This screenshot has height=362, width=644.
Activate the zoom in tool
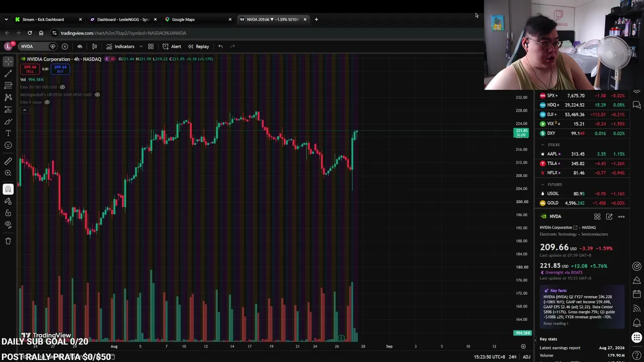[x=8, y=173]
